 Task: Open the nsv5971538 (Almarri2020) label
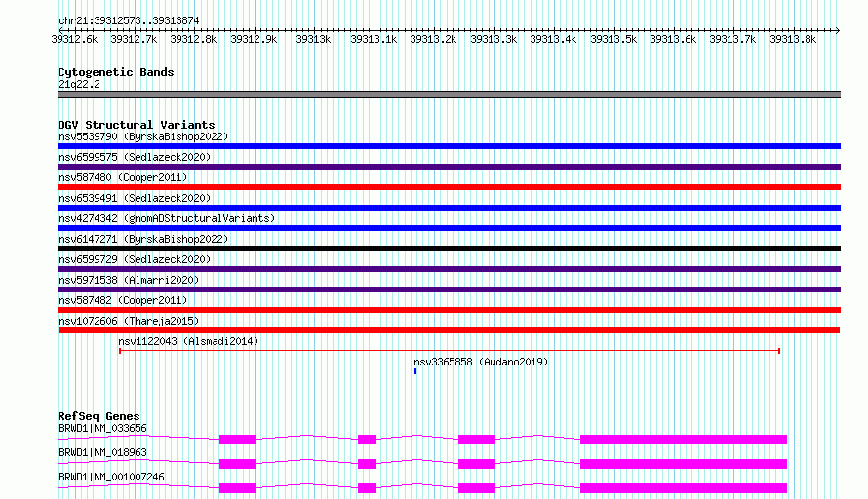pos(129,280)
